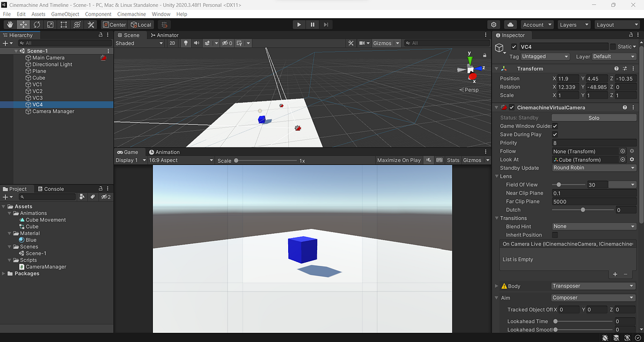The image size is (644, 342).
Task: Toggle scene lighting in Scene view toolbar
Action: click(186, 43)
